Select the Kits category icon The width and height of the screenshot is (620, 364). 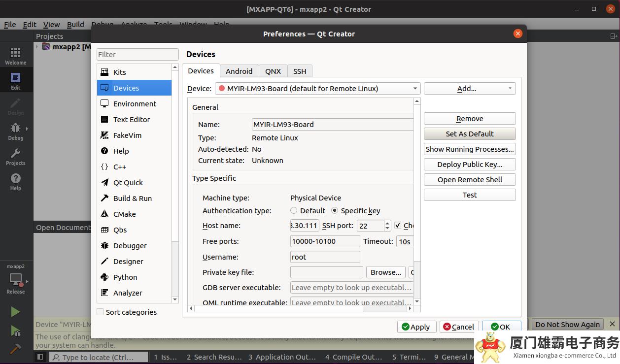pyautogui.click(x=104, y=72)
